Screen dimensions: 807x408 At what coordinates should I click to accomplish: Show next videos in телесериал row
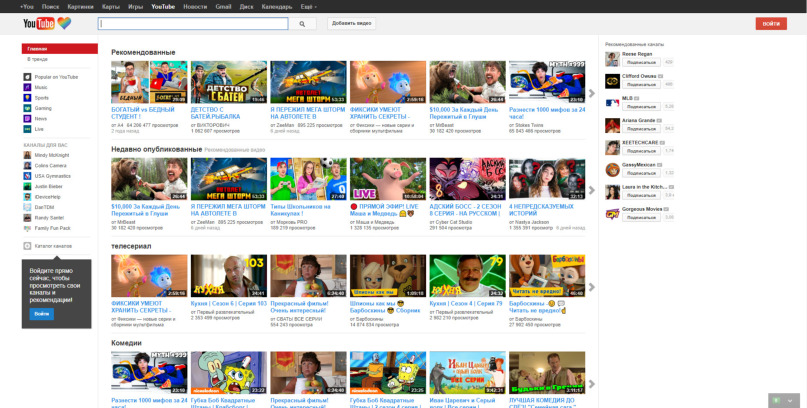pyautogui.click(x=592, y=287)
